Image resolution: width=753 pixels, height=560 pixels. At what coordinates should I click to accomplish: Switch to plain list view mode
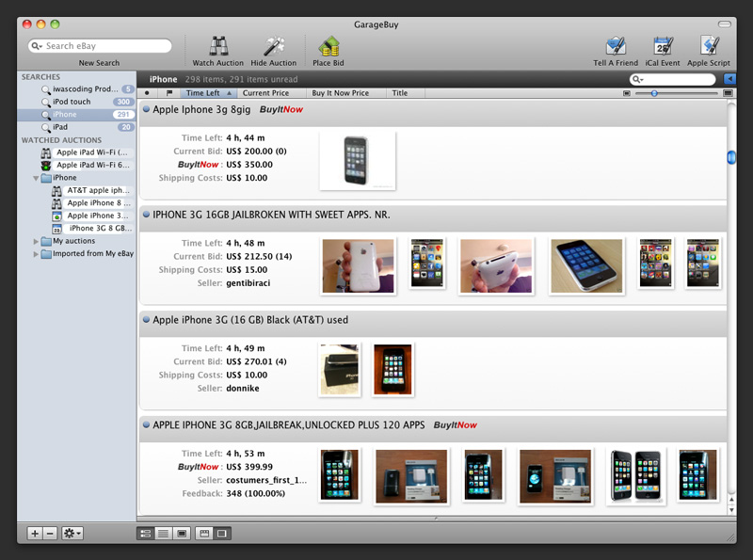coord(163,534)
